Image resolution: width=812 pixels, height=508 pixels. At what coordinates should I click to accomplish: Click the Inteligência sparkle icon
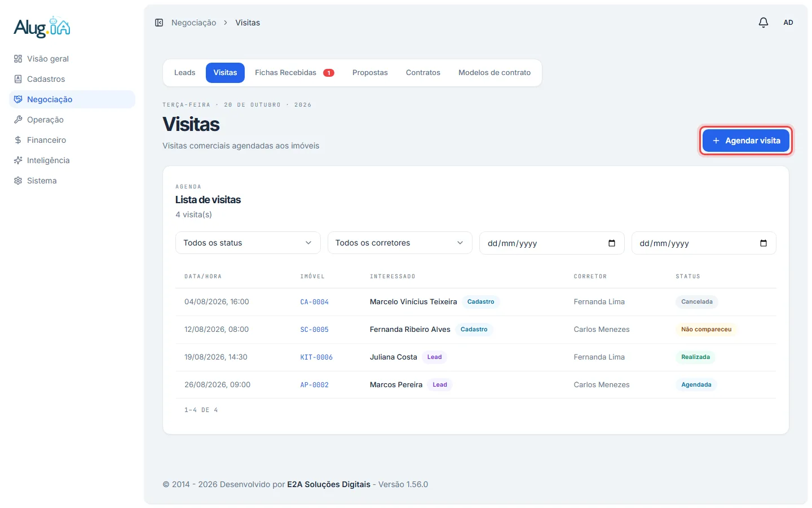(x=18, y=160)
